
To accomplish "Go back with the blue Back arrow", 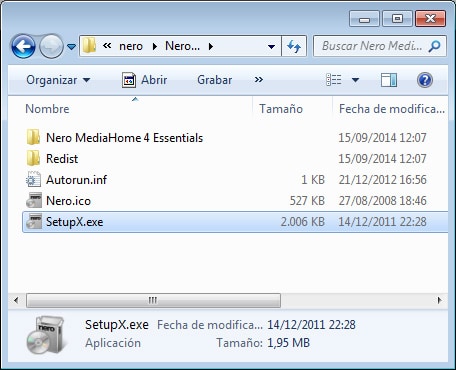I will pos(23,47).
